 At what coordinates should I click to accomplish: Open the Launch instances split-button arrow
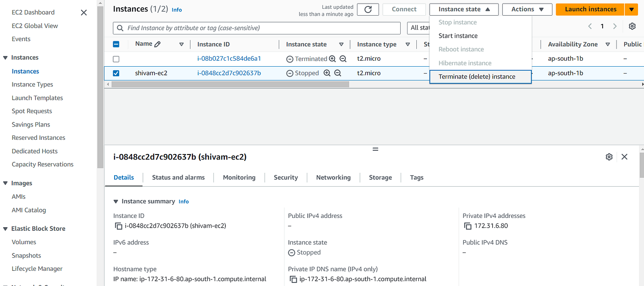click(631, 9)
